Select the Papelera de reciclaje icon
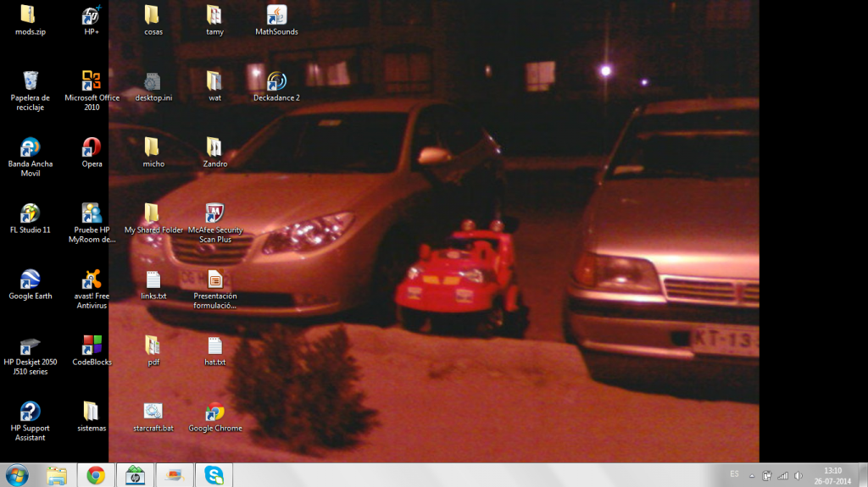The width and height of the screenshot is (868, 487). [30, 81]
